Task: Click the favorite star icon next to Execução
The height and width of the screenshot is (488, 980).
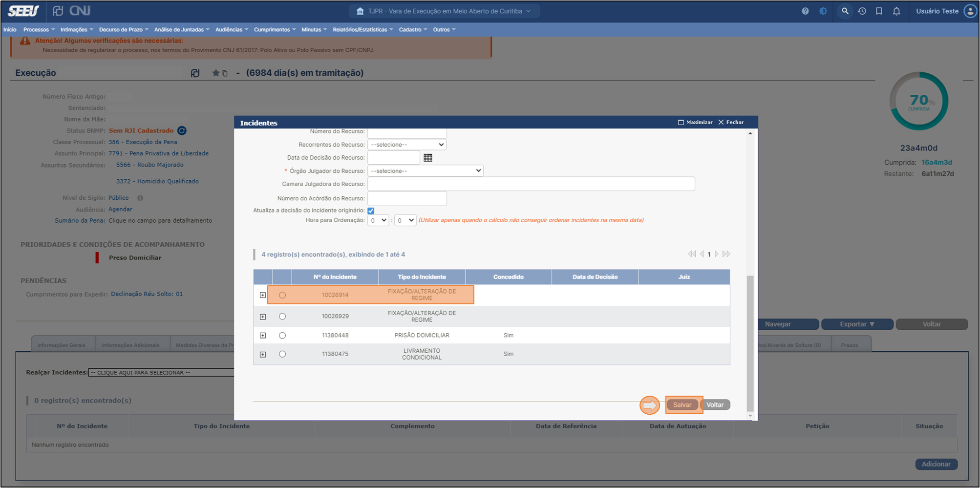Action: coord(216,73)
